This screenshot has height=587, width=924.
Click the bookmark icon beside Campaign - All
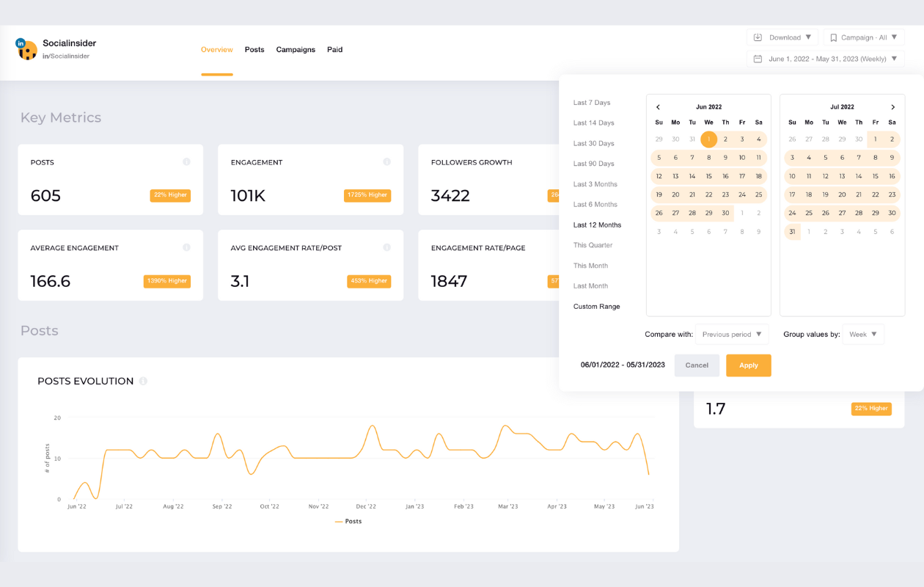(834, 37)
